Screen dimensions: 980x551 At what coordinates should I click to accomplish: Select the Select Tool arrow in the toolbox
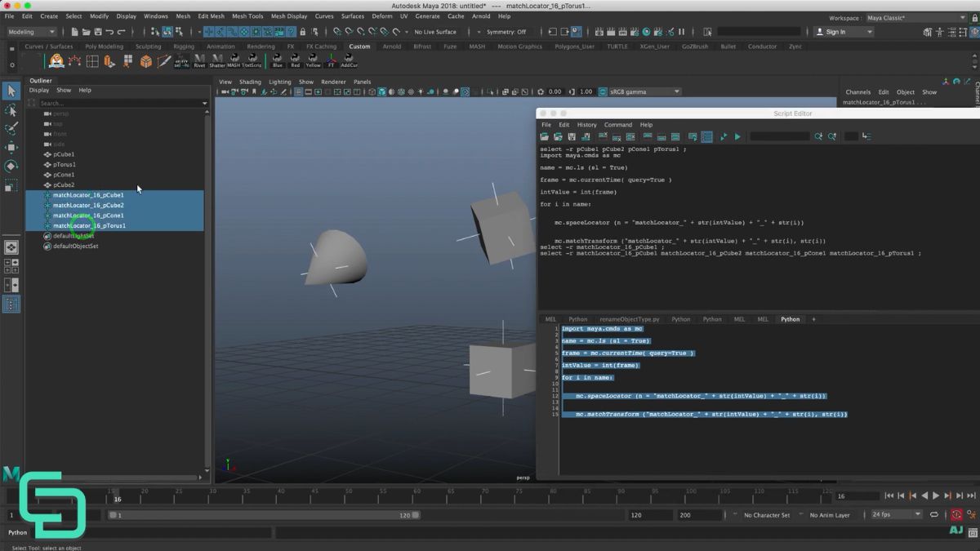coord(11,91)
